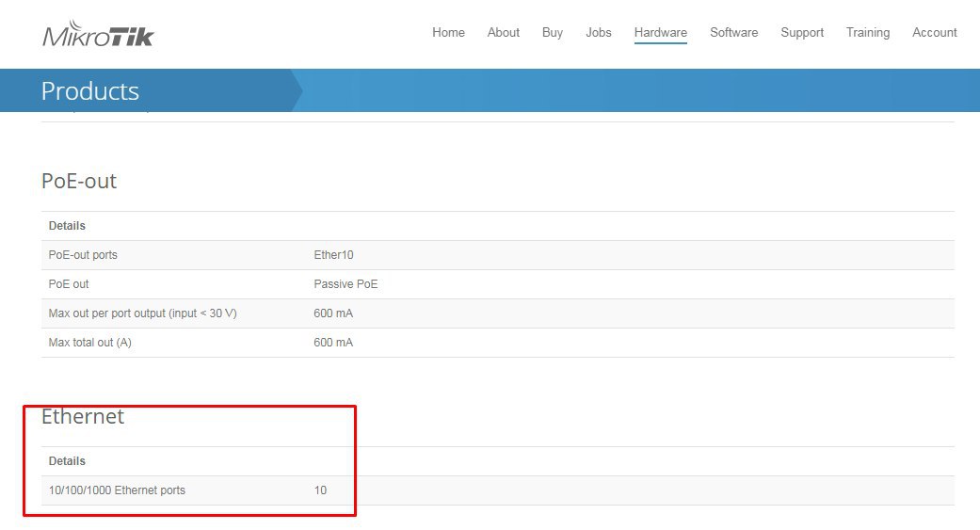Click the Details header in PoE-out table
Image resolution: width=980 pixels, height=530 pixels.
67,226
